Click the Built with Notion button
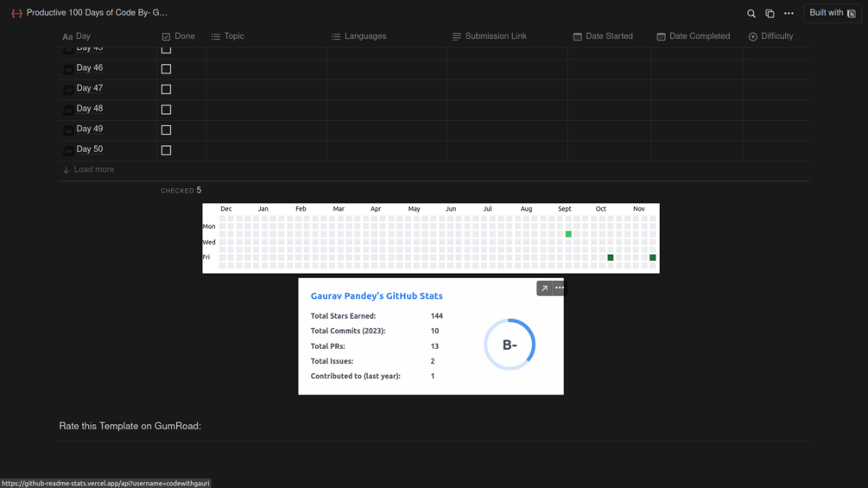Image resolution: width=868 pixels, height=488 pixels. coord(833,13)
